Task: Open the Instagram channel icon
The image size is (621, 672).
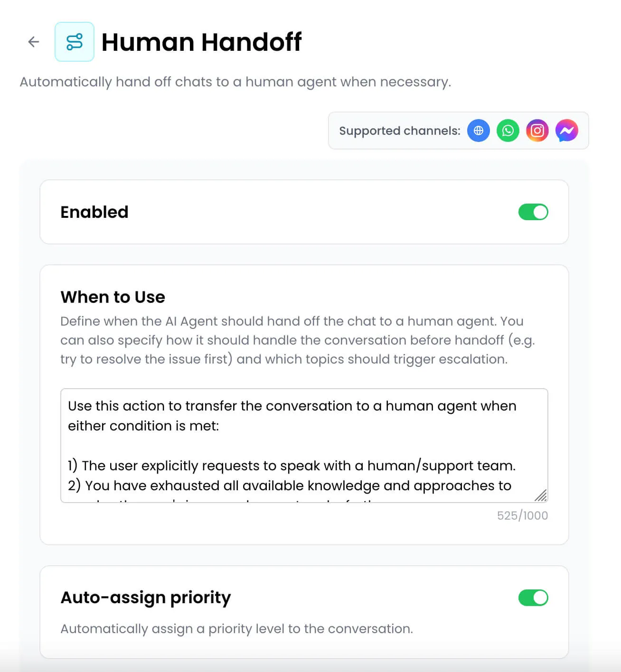Action: (537, 131)
